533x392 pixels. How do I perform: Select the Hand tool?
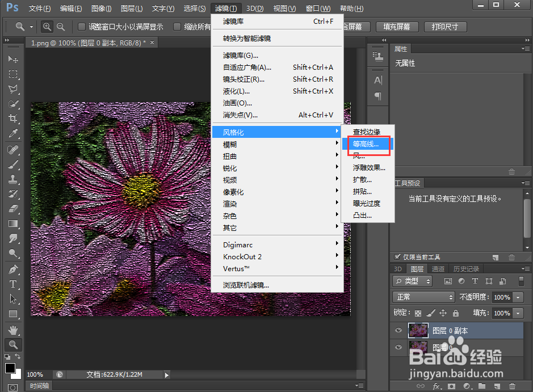(x=13, y=330)
